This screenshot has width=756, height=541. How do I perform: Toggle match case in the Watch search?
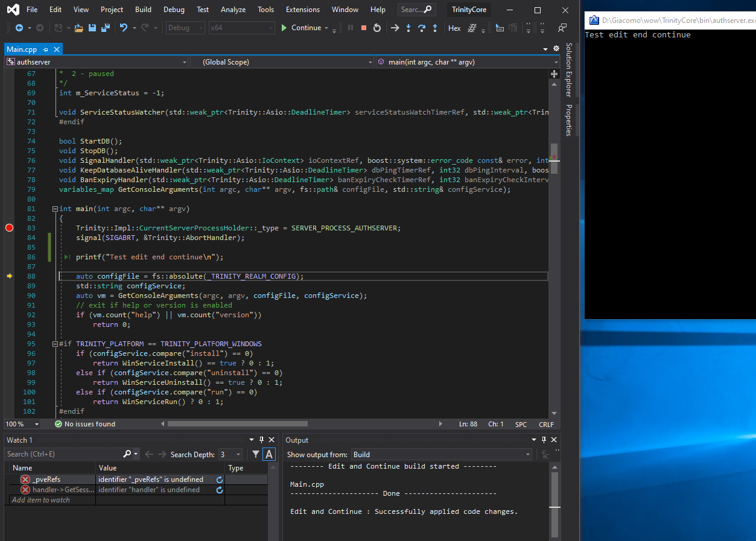[268, 454]
